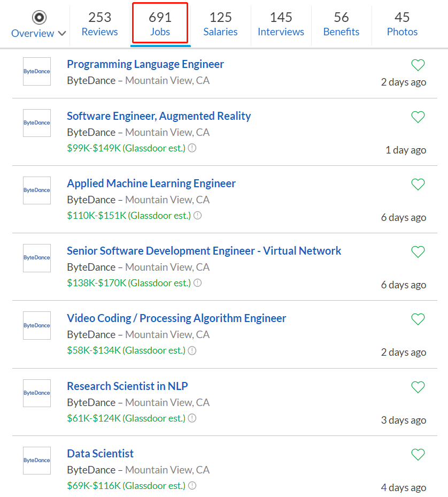
Task: Heart the Research Scientist in NLP job
Action: click(x=418, y=387)
